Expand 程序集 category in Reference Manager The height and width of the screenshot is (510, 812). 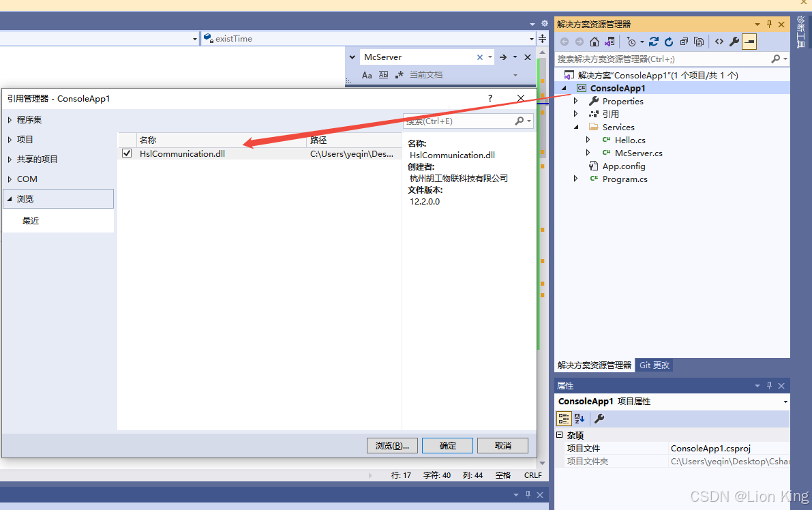point(10,119)
